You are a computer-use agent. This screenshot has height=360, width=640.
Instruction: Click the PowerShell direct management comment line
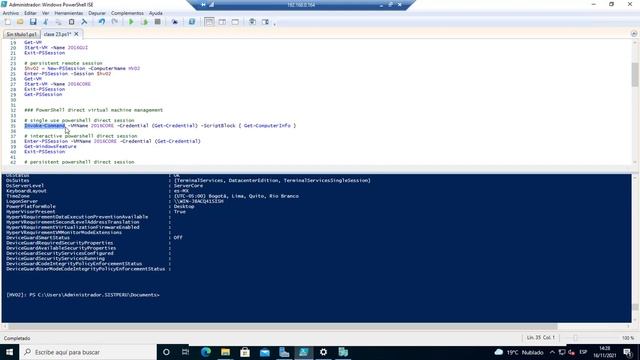point(93,110)
